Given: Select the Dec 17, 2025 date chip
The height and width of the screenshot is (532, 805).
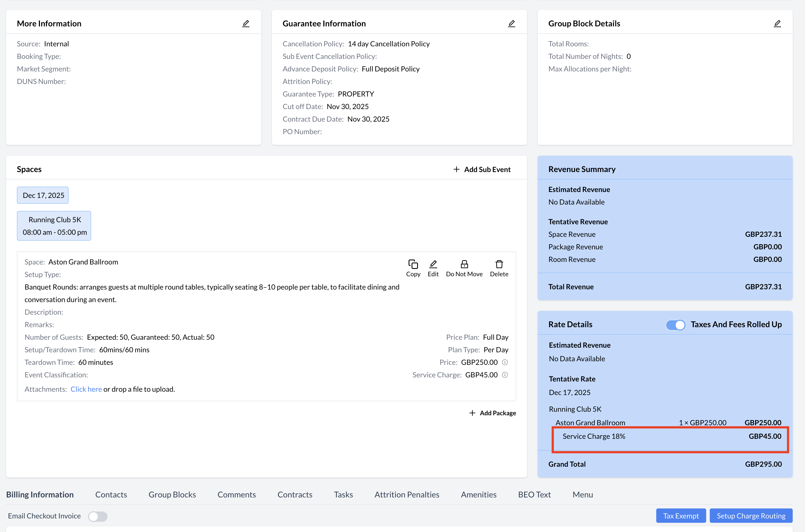Looking at the screenshot, I should coord(43,195).
